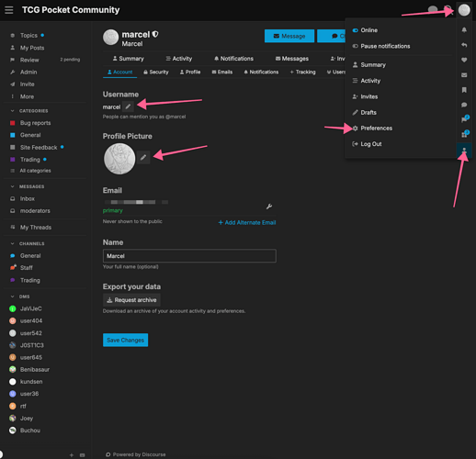Click the add plus icon at sidebar bottom

pyautogui.click(x=72, y=455)
